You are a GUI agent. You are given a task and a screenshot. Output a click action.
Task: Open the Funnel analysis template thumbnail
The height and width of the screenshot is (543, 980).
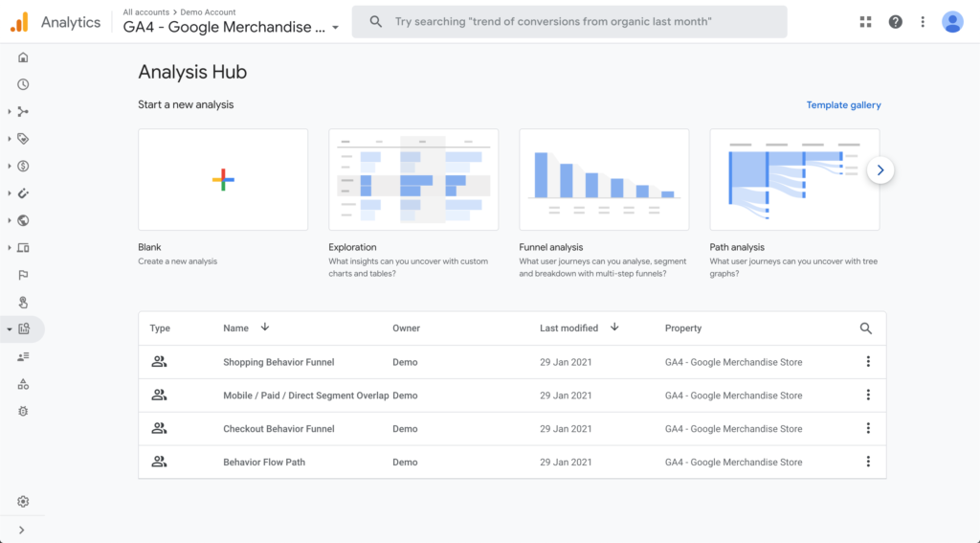tap(604, 179)
